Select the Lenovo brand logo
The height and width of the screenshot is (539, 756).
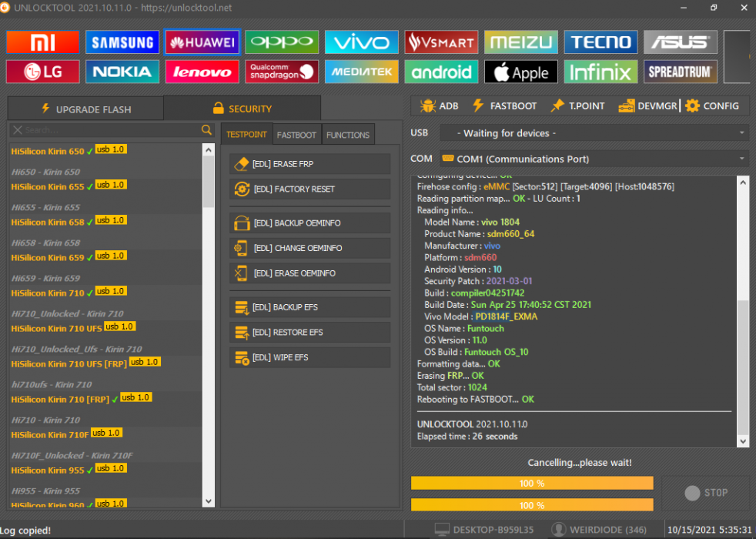pos(202,72)
